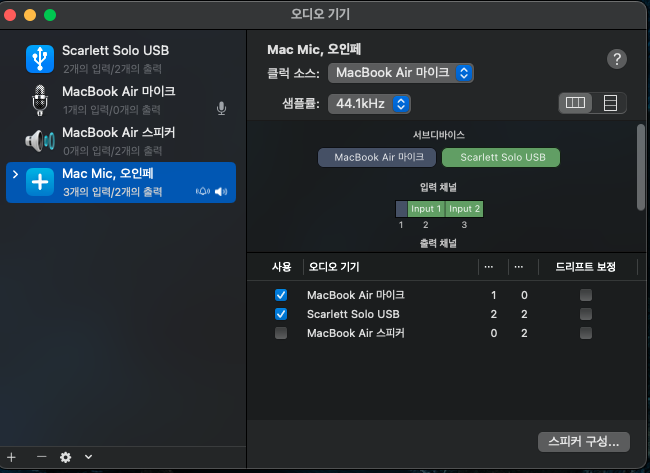Click the MacBook Air 스피커 speaker icon
The width and height of the screenshot is (650, 473).
tap(40, 141)
